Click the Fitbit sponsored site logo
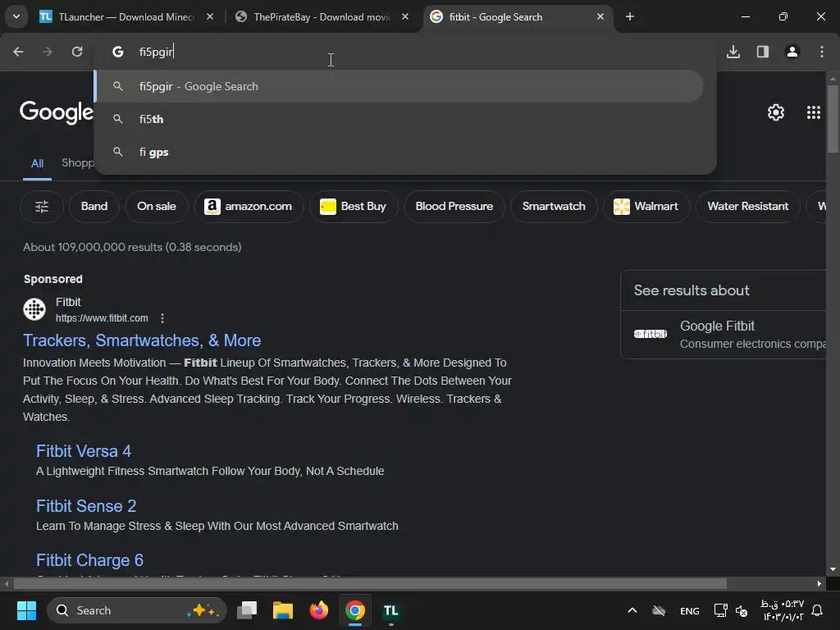Viewport: 840px width, 630px height. [34, 309]
